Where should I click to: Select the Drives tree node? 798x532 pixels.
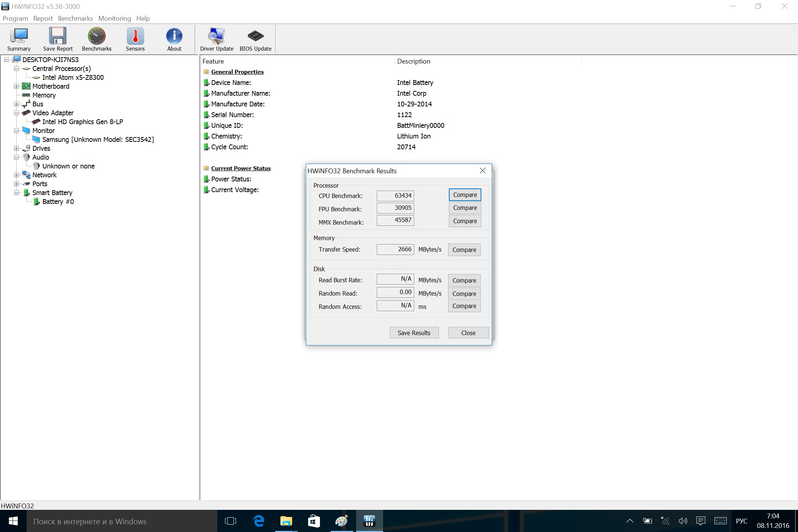(41, 148)
